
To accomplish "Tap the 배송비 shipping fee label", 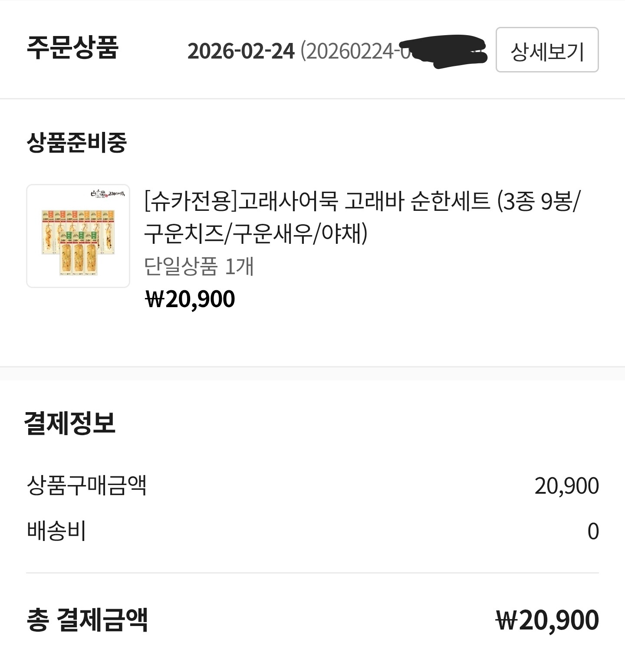I will [56, 531].
